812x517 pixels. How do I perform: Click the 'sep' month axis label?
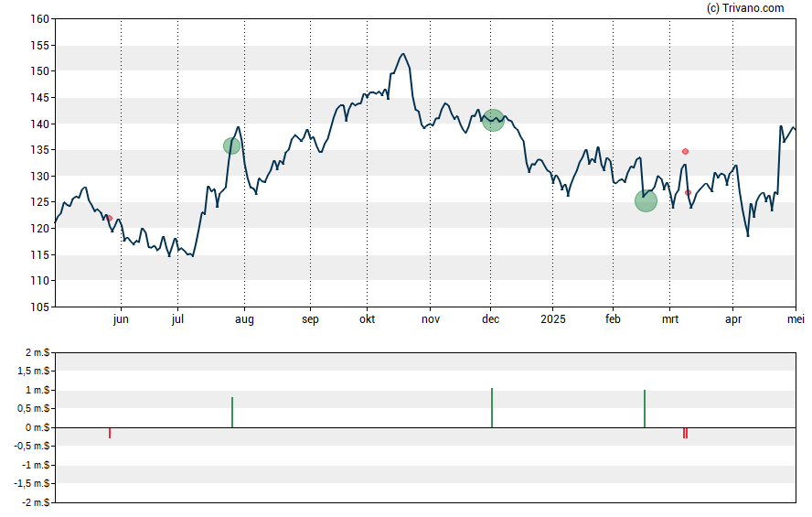pyautogui.click(x=310, y=319)
